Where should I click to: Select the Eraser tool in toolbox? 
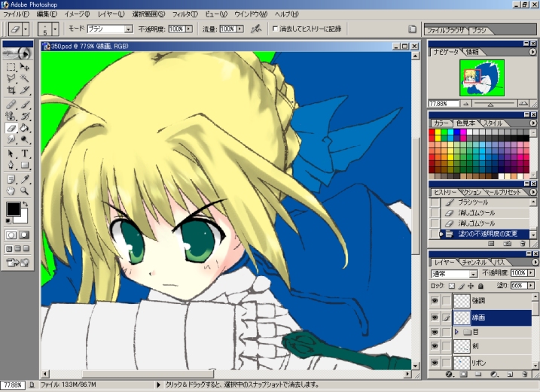coord(11,128)
